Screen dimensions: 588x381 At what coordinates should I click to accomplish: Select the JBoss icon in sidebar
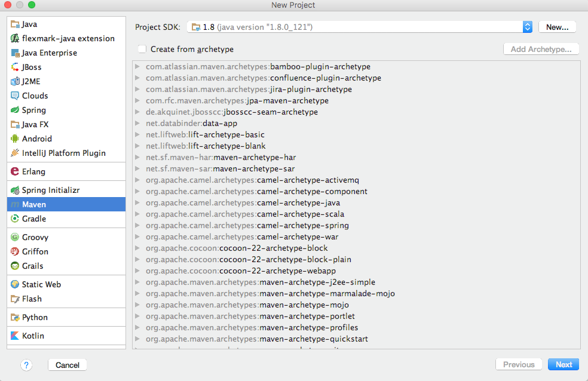[x=15, y=67]
